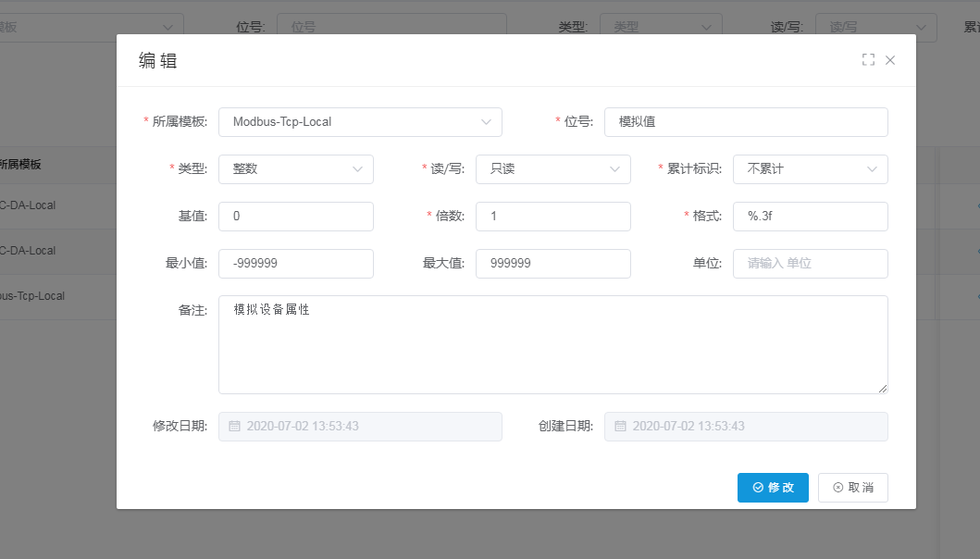980x559 pixels.
Task: Select the 位号 field containing 模拟值
Action: pyautogui.click(x=746, y=121)
